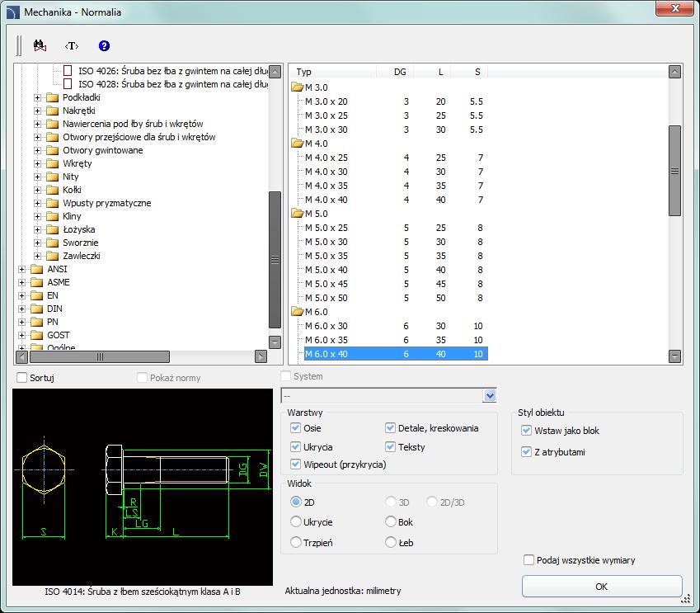Viewport: 700px width, 613px height.
Task: Expand the Otwory gwintowane tree node
Action: tap(37, 151)
